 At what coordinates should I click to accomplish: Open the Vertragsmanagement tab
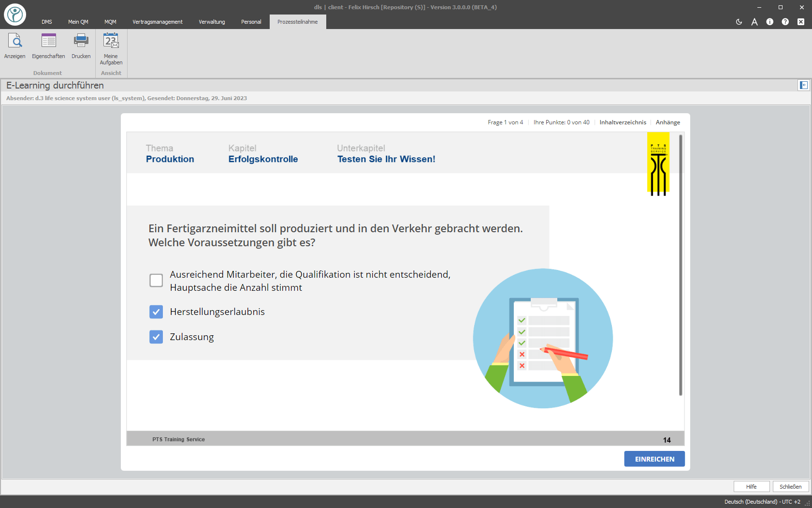pyautogui.click(x=157, y=22)
